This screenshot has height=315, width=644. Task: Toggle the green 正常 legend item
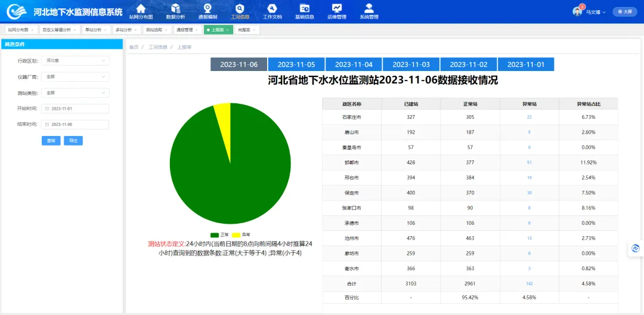(x=219, y=235)
